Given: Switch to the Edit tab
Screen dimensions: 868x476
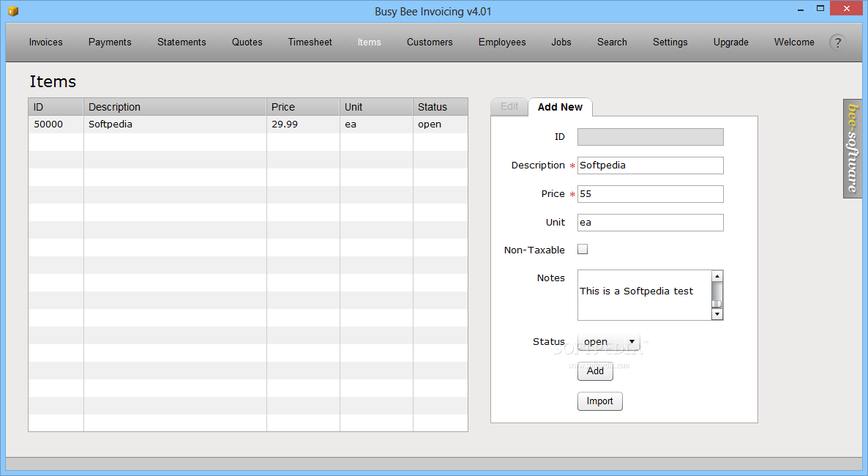Looking at the screenshot, I should [509, 106].
